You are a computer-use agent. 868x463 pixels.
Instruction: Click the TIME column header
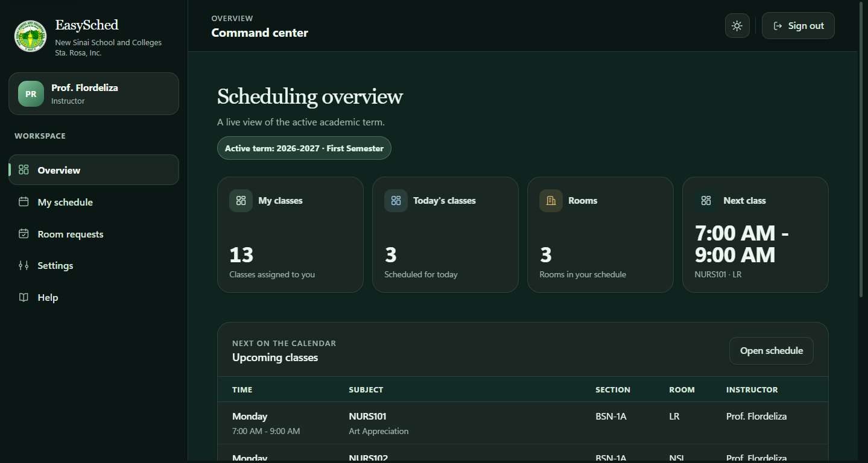point(242,389)
